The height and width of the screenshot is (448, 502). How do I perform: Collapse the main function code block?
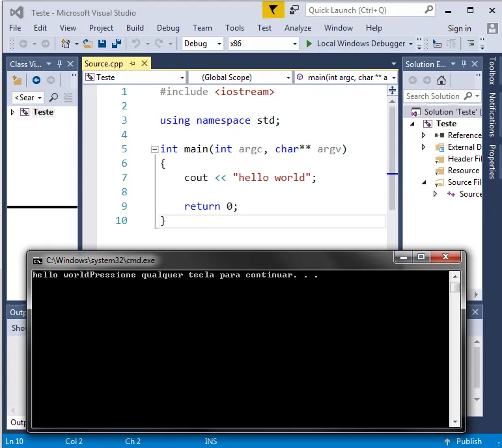[x=154, y=149]
